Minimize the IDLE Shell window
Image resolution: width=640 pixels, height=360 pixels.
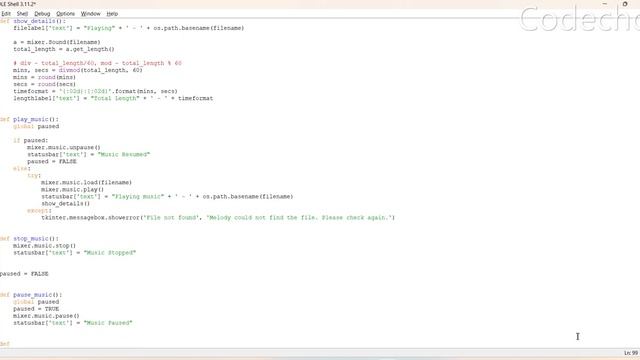pyautogui.click(x=605, y=4)
